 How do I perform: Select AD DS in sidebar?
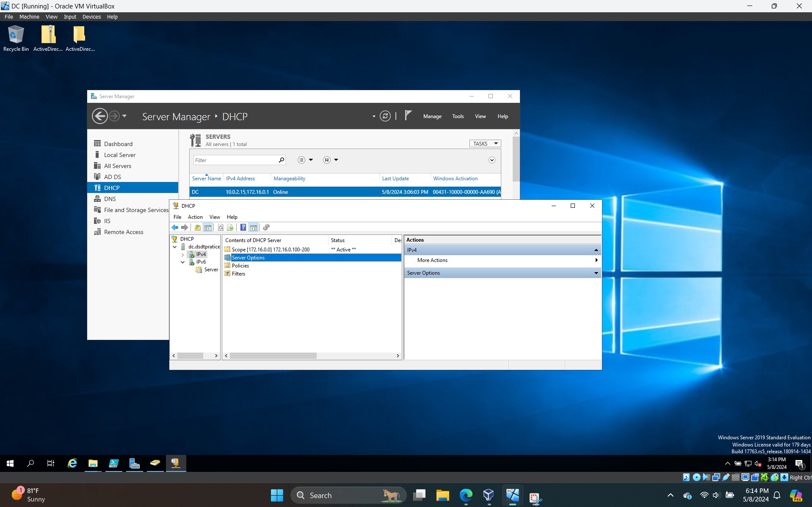pos(133,177)
